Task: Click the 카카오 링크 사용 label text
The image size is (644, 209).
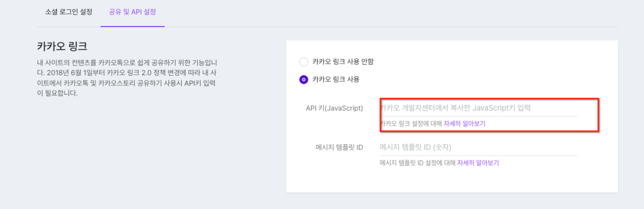Action: pos(336,80)
